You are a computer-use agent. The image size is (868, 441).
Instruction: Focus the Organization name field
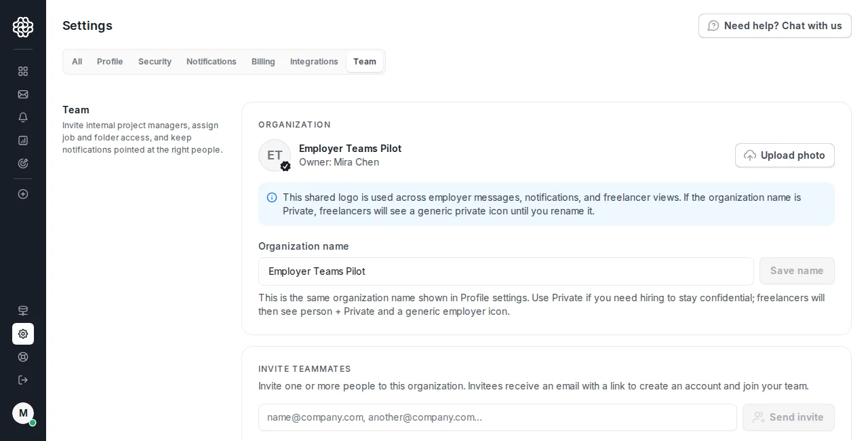pos(506,271)
